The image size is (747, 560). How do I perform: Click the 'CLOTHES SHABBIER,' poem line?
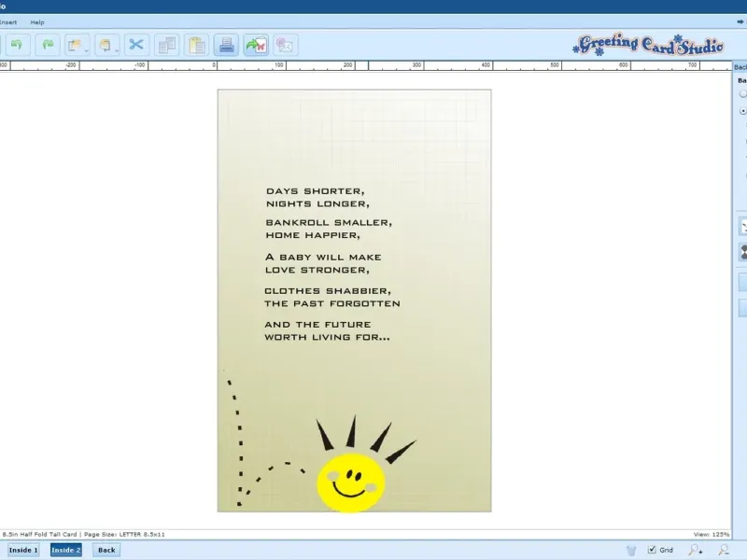click(x=328, y=291)
